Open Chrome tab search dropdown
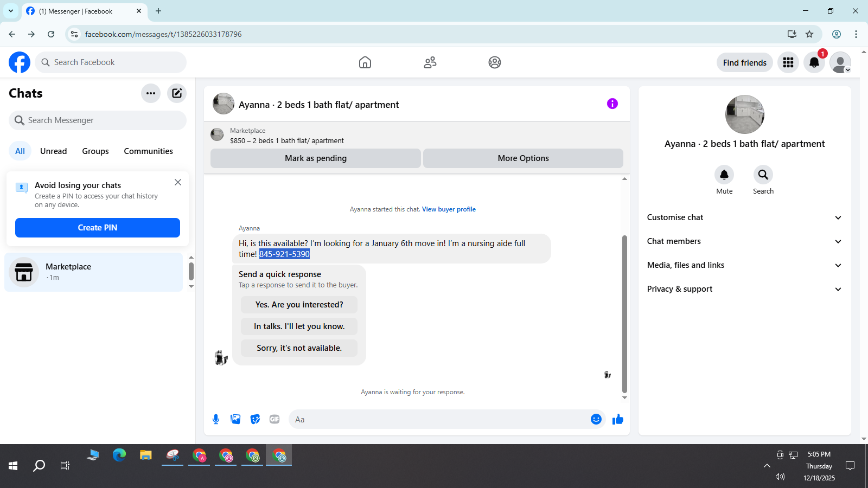The height and width of the screenshot is (488, 868). tap(11, 11)
